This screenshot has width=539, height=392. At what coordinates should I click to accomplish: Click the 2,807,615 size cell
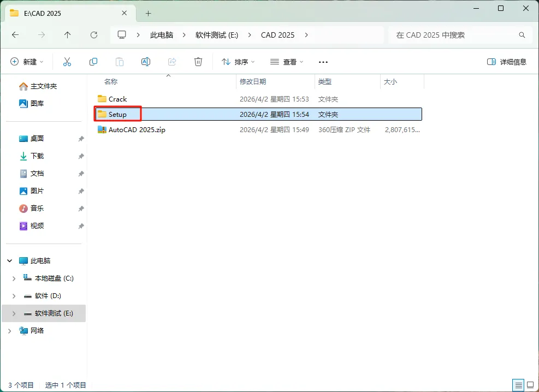[x=402, y=130]
